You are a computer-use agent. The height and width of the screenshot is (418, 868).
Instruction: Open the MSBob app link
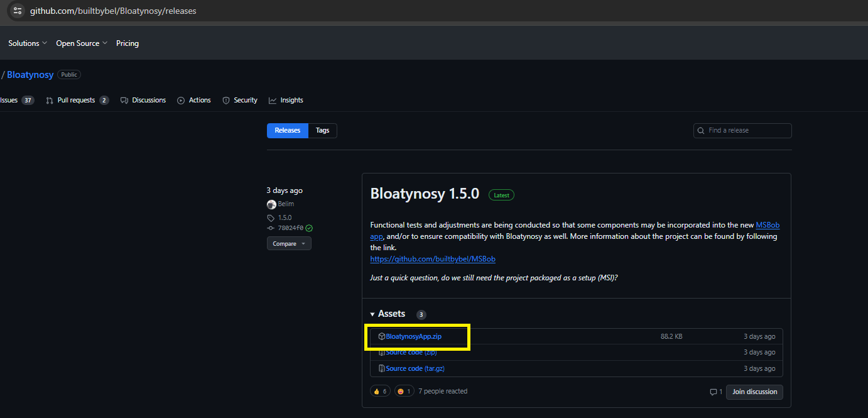pos(768,224)
